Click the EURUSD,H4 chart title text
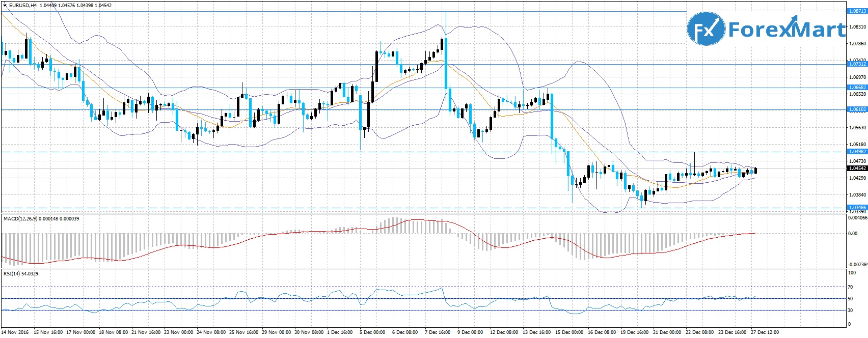This screenshot has height=338, width=868. (x=22, y=6)
